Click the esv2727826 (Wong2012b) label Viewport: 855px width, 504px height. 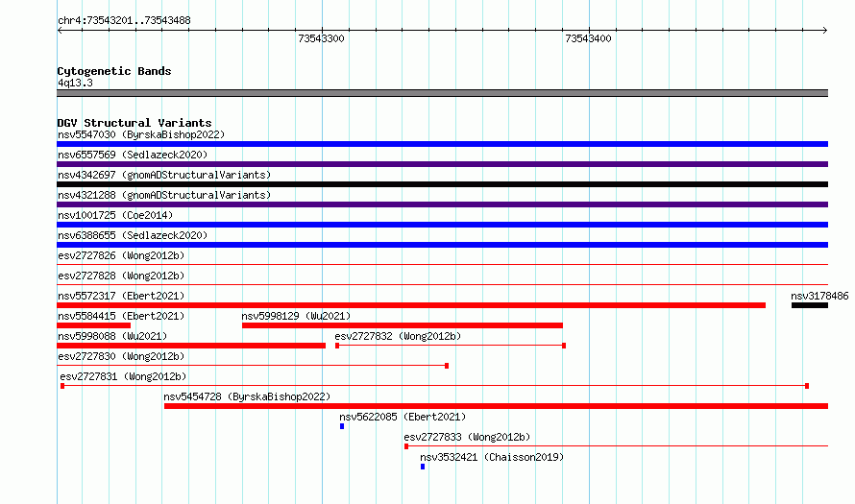(121, 255)
